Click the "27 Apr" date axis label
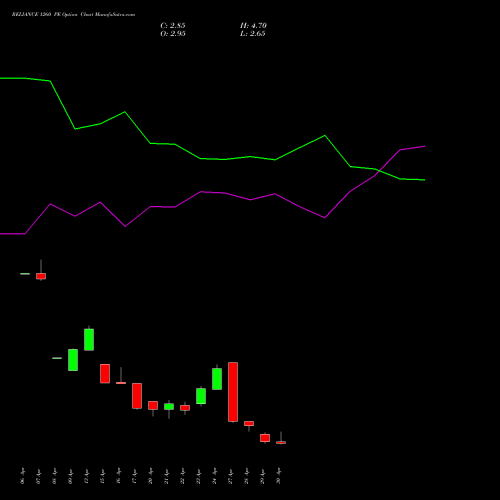This screenshot has height=500, width=500. [x=230, y=476]
